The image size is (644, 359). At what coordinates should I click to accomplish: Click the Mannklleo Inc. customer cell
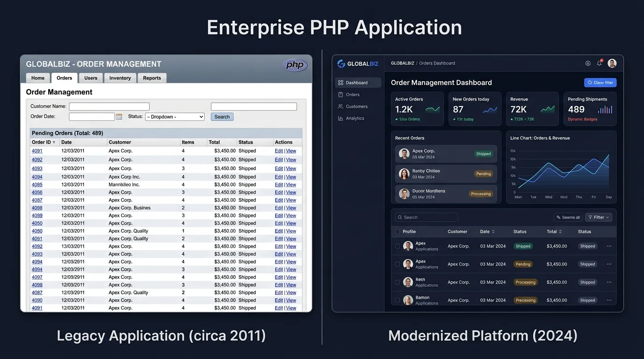pyautogui.click(x=124, y=185)
